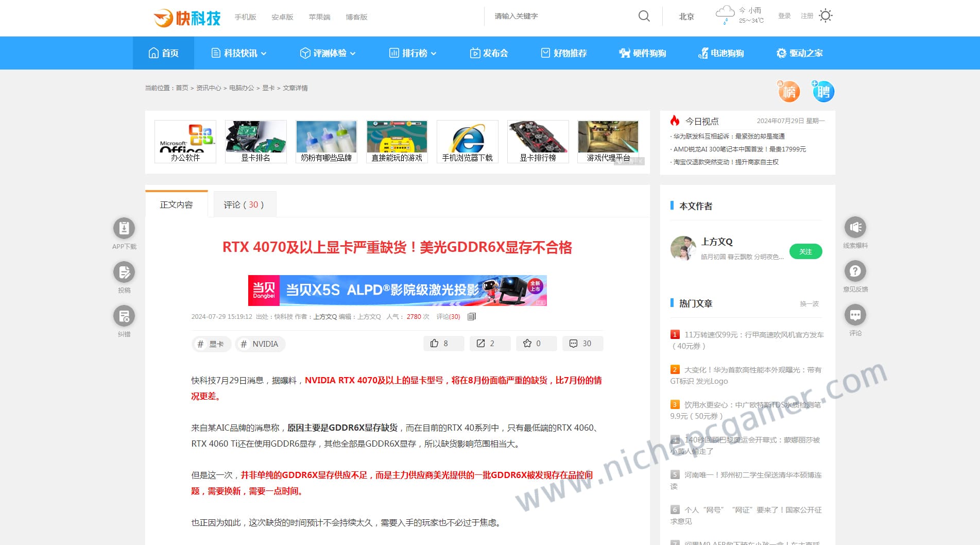Jump to comments via right 评论 icon
The height and width of the screenshot is (545, 980).
pyautogui.click(x=855, y=315)
